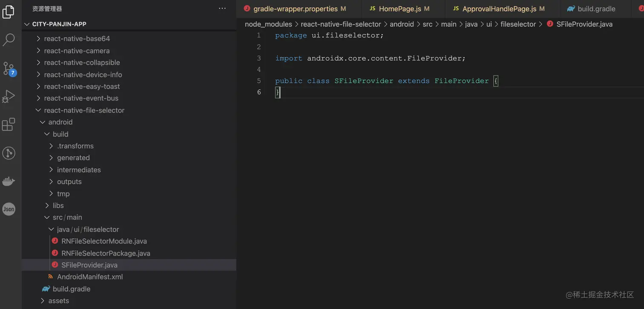
Task: Open RNFileSelectorModule.java in the tree
Action: (104, 241)
